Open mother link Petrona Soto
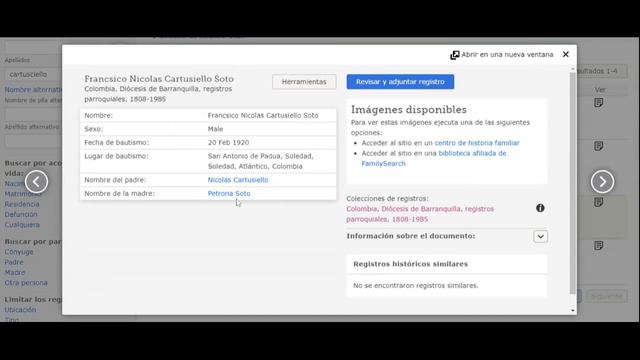This screenshot has width=640, height=360. pyautogui.click(x=229, y=193)
